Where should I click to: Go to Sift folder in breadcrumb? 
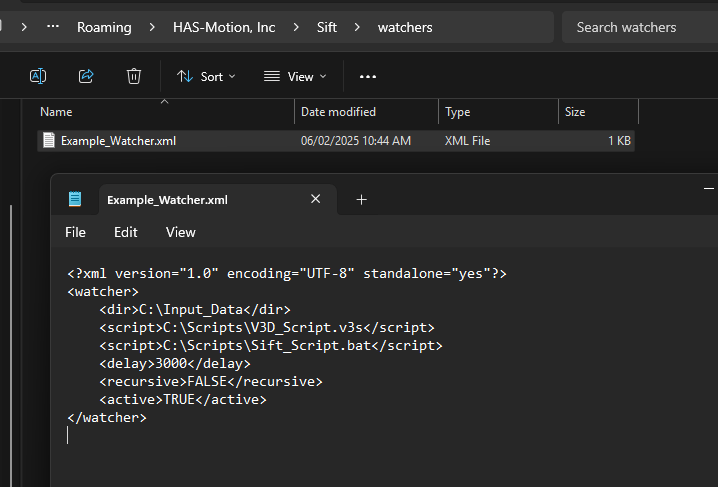coord(327,27)
